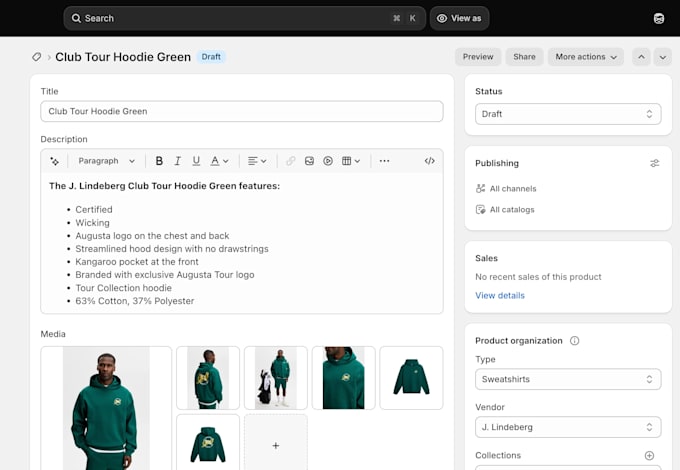Click the Draft badge next to title
The height and width of the screenshot is (470, 680).
click(211, 57)
